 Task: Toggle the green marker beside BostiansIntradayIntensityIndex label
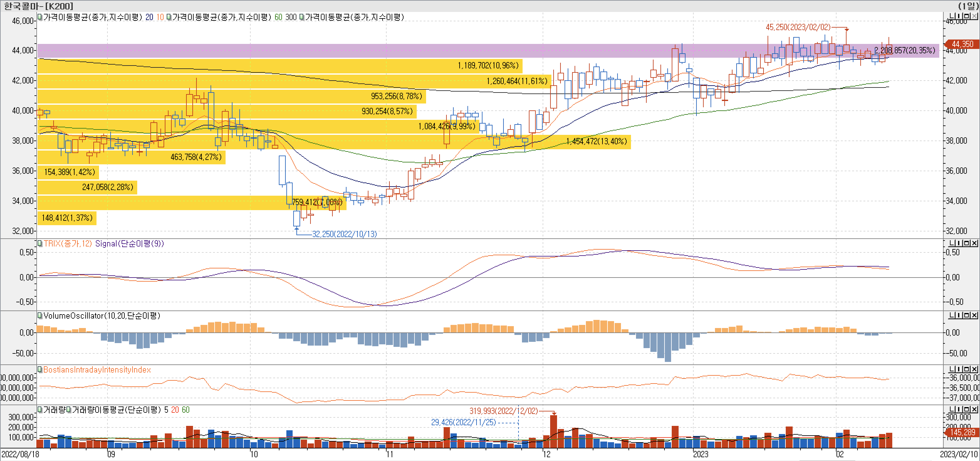point(40,370)
